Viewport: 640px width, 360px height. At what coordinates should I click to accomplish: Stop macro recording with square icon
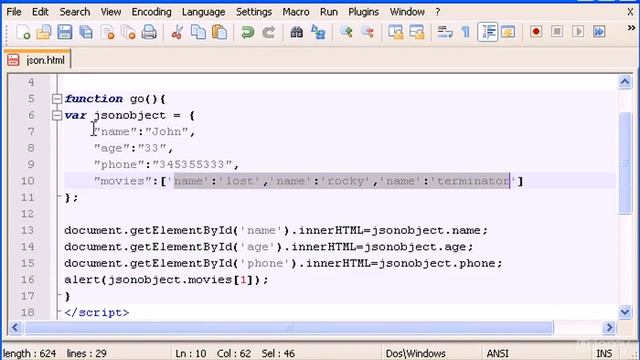pos(557,32)
